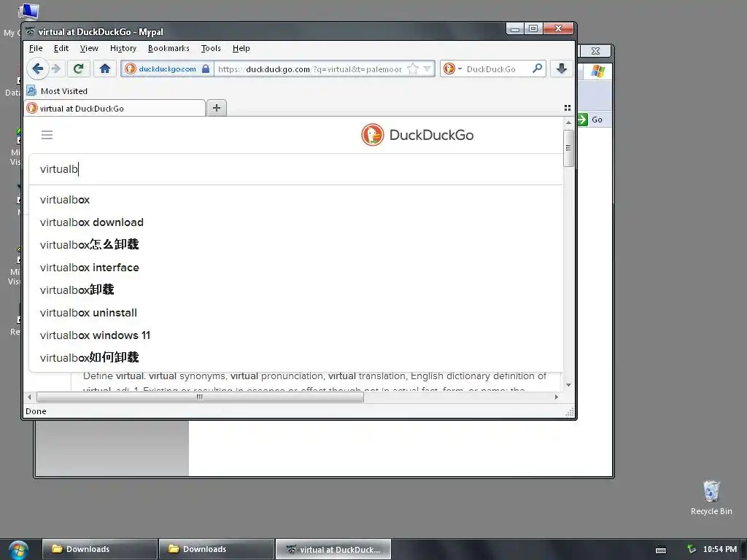Open the History menu

(123, 48)
